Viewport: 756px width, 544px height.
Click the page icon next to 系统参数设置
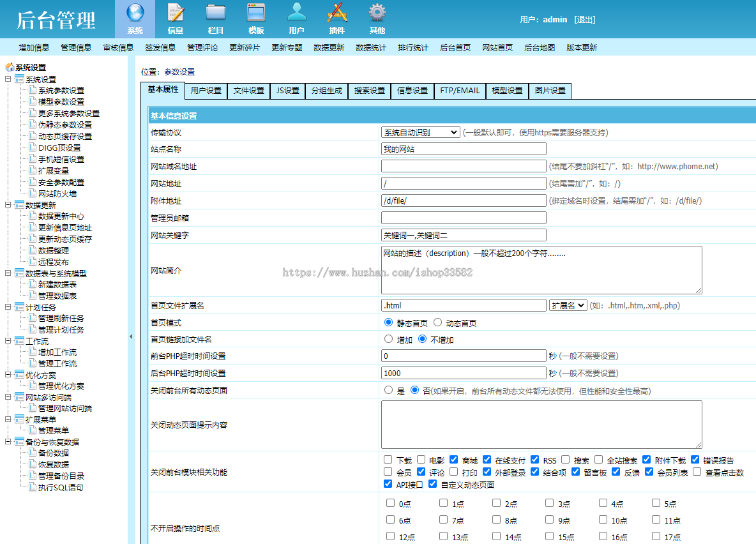tap(33, 89)
